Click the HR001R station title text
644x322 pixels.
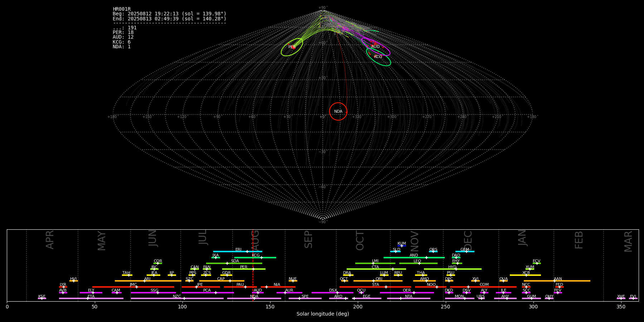(122, 9)
